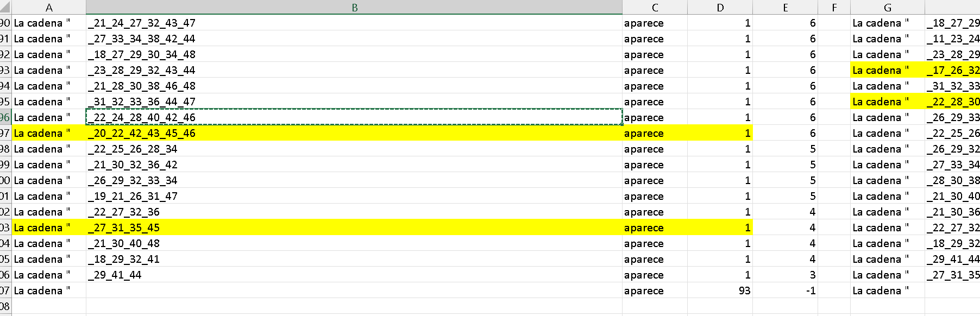This screenshot has height=316, width=980.
Task: Select the cell starting _21_30_40
Action: (952, 196)
